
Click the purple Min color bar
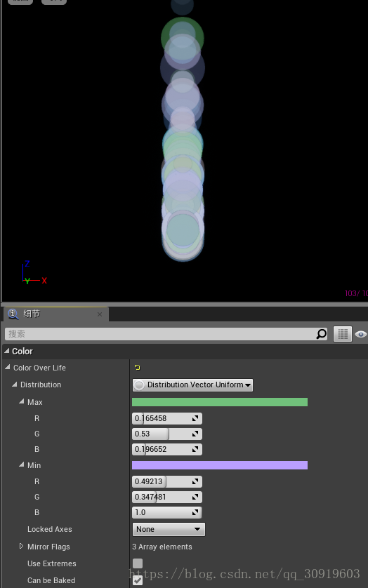pyautogui.click(x=220, y=465)
